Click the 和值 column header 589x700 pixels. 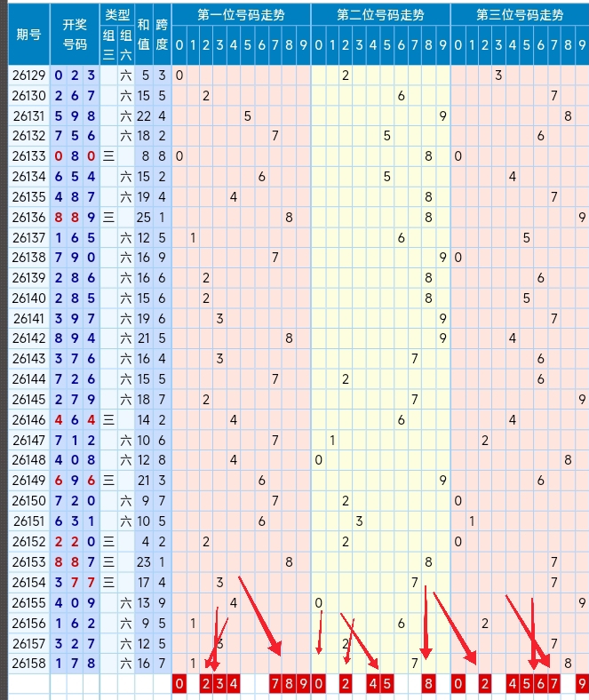pyautogui.click(x=143, y=35)
